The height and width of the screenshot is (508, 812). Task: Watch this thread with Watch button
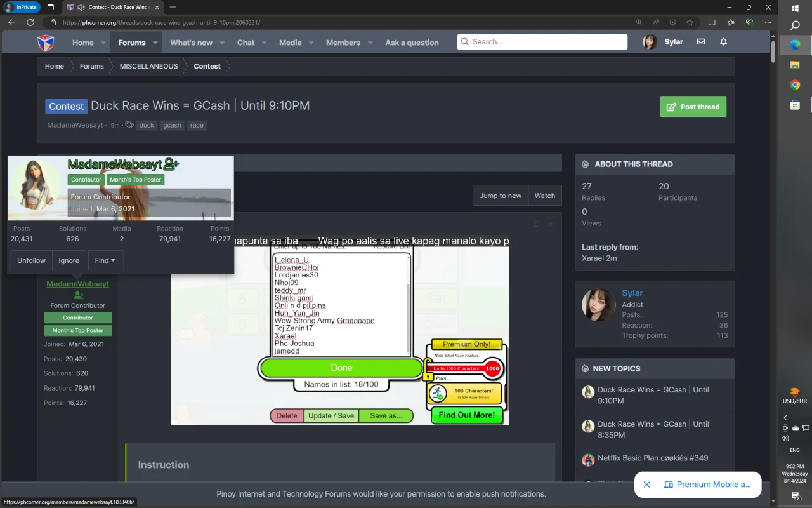coord(545,196)
